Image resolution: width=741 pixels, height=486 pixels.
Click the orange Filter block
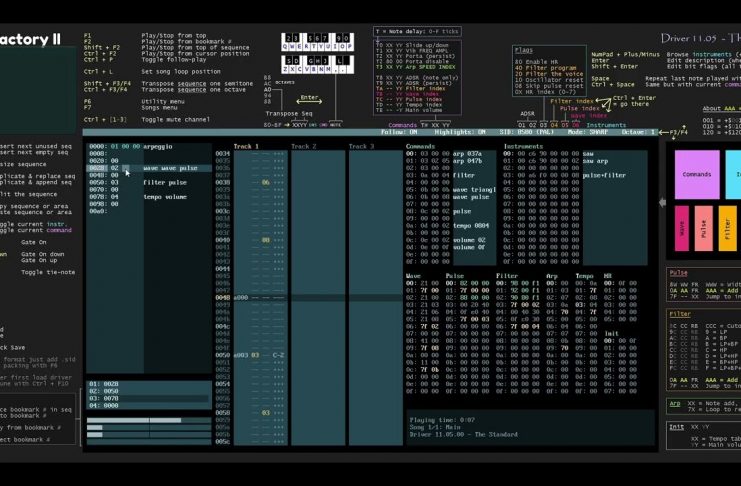tap(727, 229)
